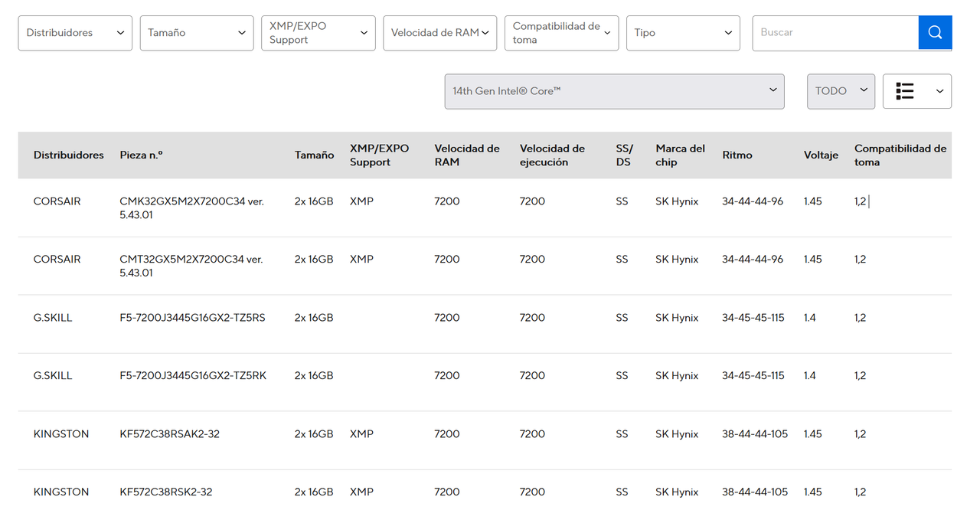Open the Velocidad de RAM filter
Image resolution: width=980 pixels, height=510 pixels.
pyautogui.click(x=440, y=33)
